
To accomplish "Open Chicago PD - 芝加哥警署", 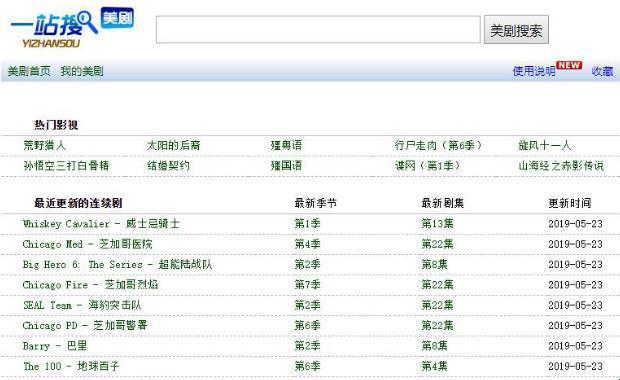I will (x=85, y=325).
